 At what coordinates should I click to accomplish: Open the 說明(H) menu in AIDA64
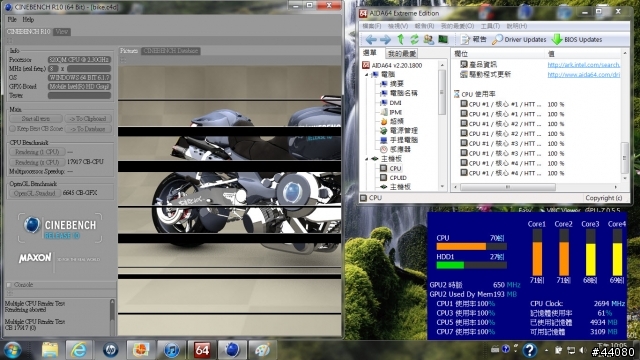pos(516,26)
